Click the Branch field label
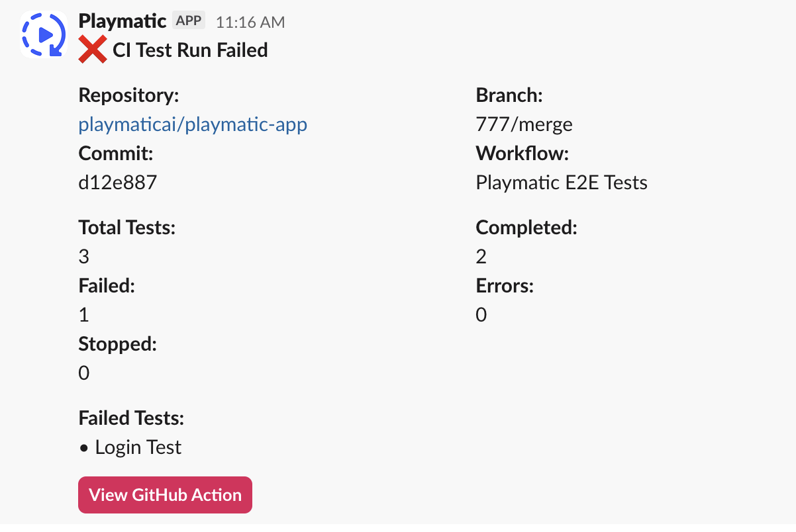Screen dimensions: 796x532 point(509,95)
